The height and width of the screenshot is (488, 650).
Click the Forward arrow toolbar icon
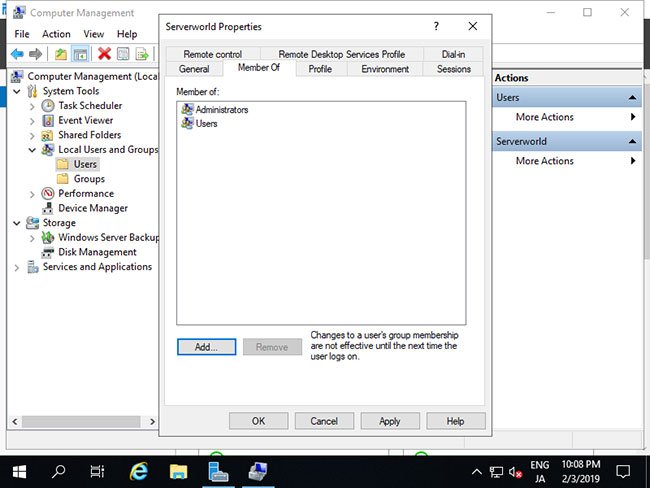pos(36,54)
